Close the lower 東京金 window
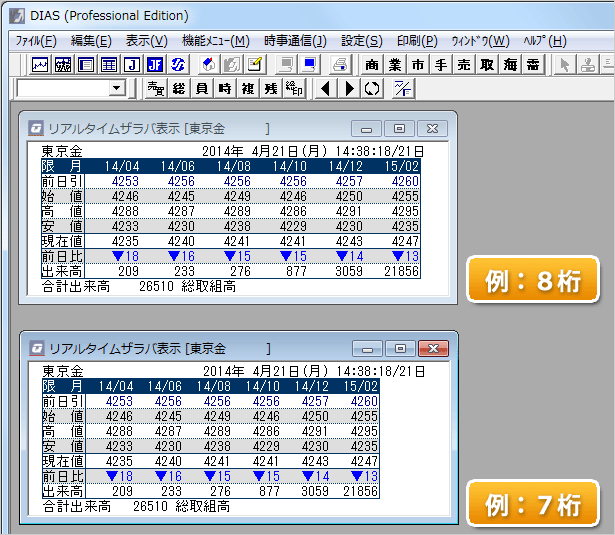 (x=432, y=348)
